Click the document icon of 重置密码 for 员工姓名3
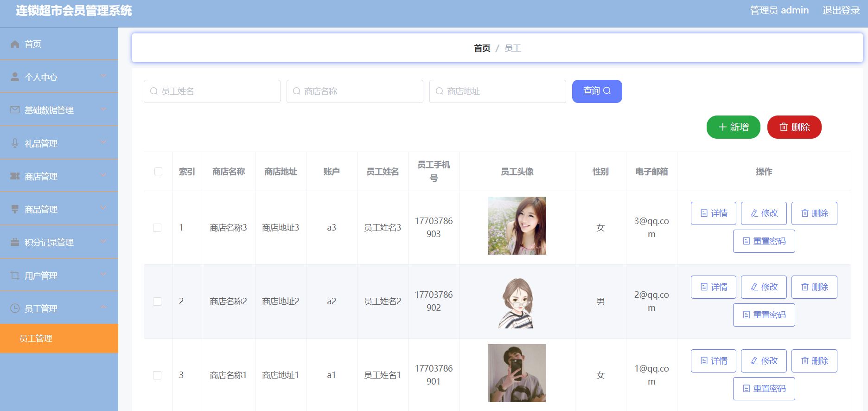The width and height of the screenshot is (868, 411). [746, 241]
